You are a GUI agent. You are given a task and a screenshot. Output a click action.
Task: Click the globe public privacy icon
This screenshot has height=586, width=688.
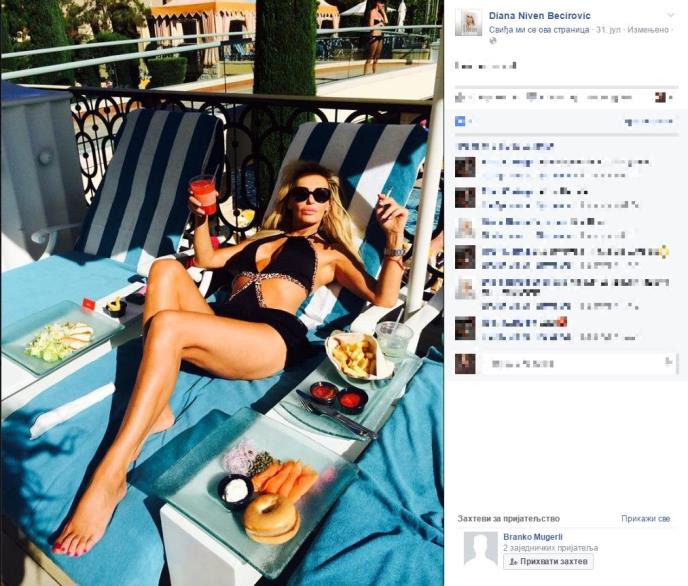point(493,41)
